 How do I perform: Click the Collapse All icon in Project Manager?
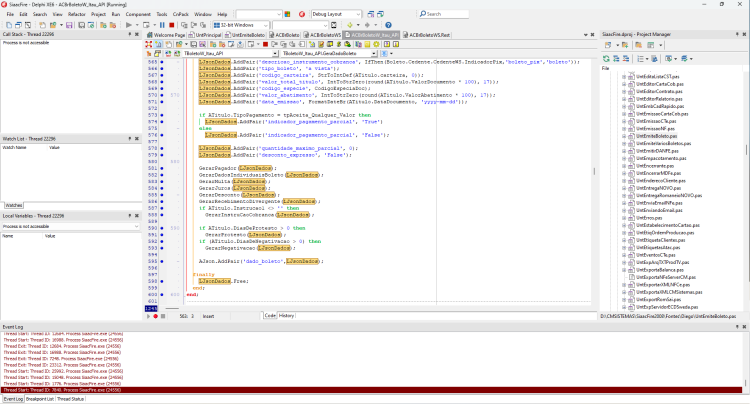point(626,58)
